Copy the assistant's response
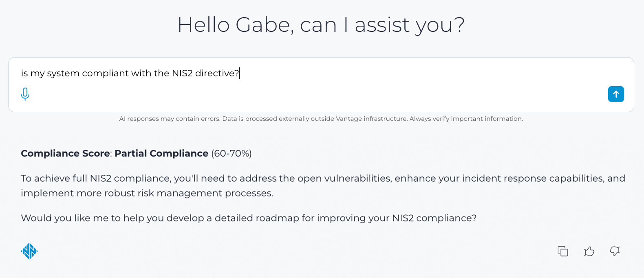This screenshot has width=644, height=278. [x=563, y=251]
